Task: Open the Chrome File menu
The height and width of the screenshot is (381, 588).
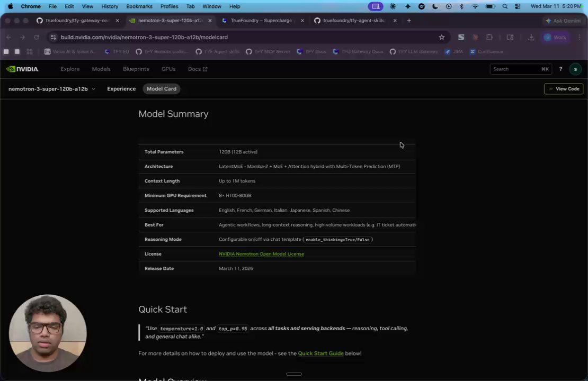Action: point(52,6)
